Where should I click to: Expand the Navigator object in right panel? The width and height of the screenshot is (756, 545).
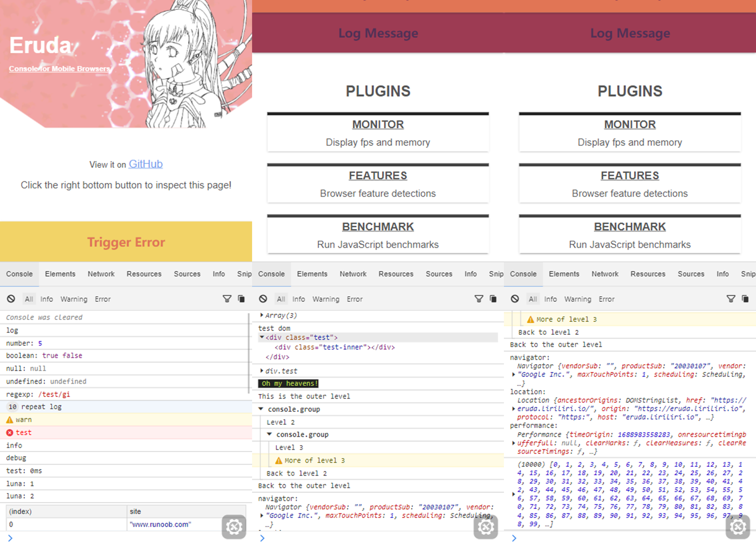(x=514, y=375)
